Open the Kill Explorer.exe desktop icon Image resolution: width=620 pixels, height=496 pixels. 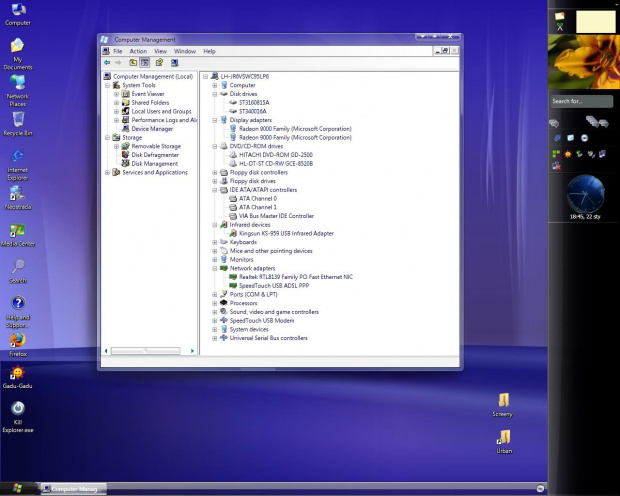[18, 416]
